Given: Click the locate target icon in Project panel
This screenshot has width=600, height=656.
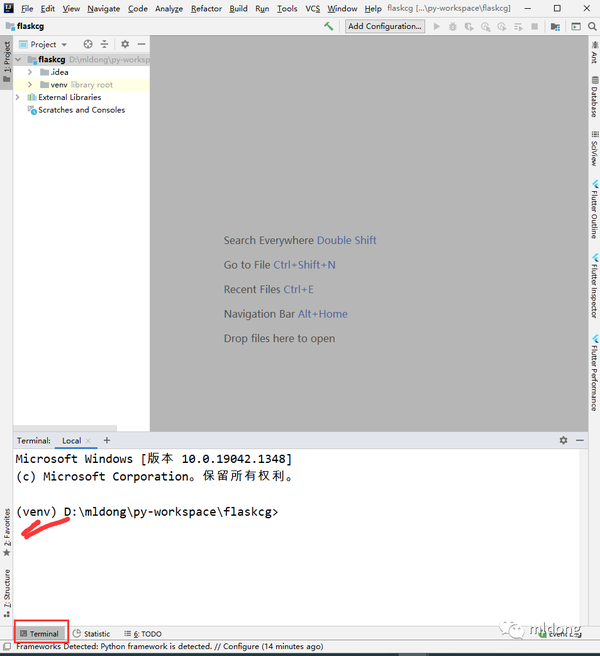Looking at the screenshot, I should point(88,44).
